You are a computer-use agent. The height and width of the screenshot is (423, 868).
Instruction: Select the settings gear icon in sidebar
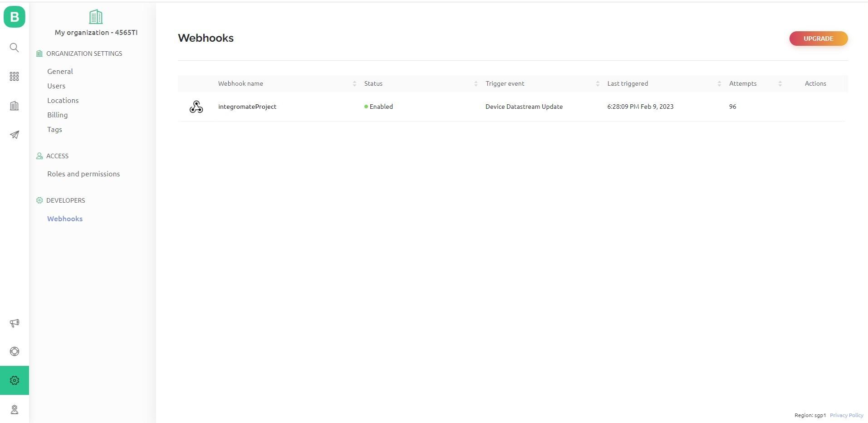[x=15, y=380]
